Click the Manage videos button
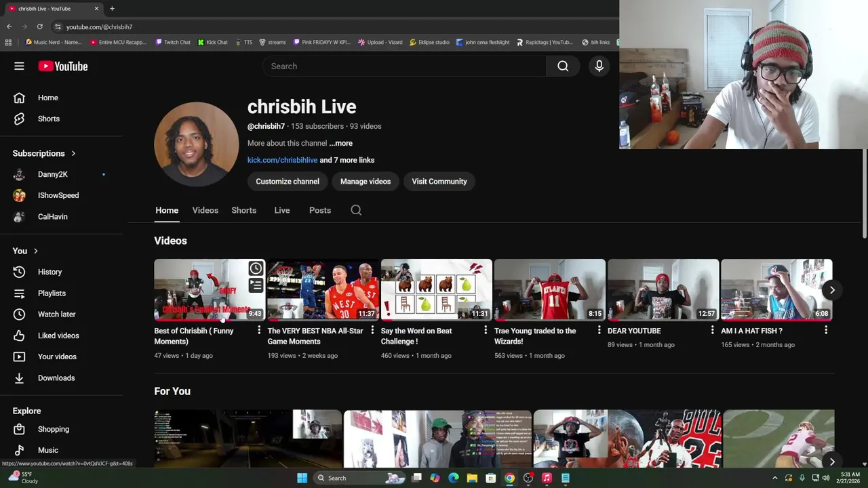Screen dimensions: 868x488 point(366,181)
